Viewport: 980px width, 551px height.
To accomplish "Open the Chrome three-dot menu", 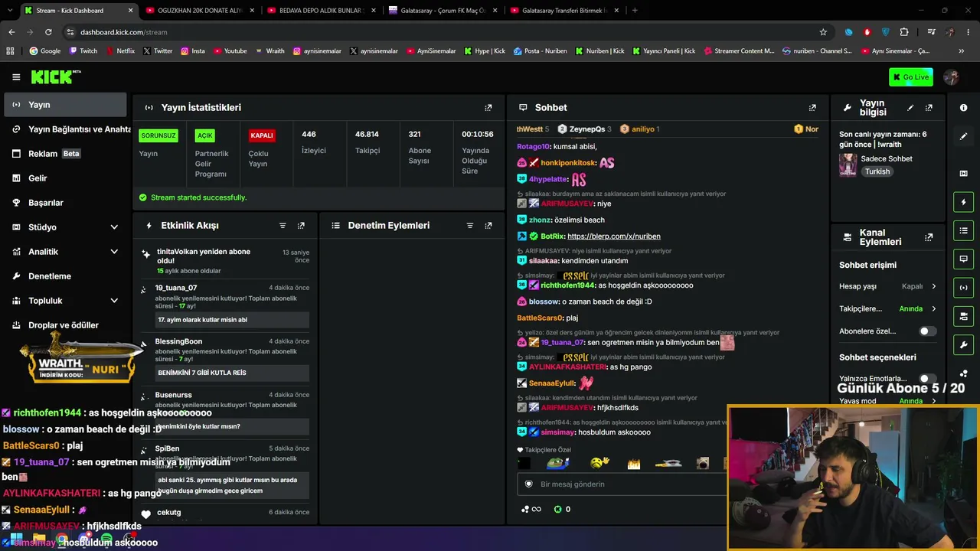I will (969, 32).
